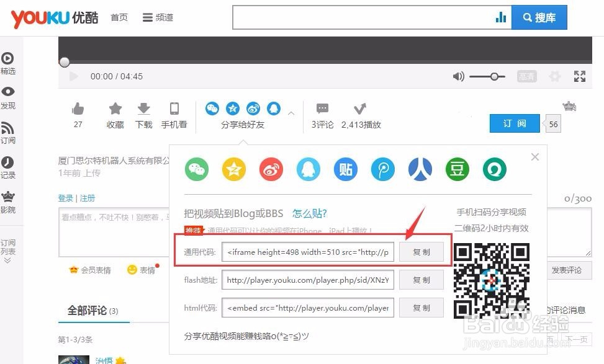
Task: Click the 收藏 favorite star
Action: [x=115, y=109]
